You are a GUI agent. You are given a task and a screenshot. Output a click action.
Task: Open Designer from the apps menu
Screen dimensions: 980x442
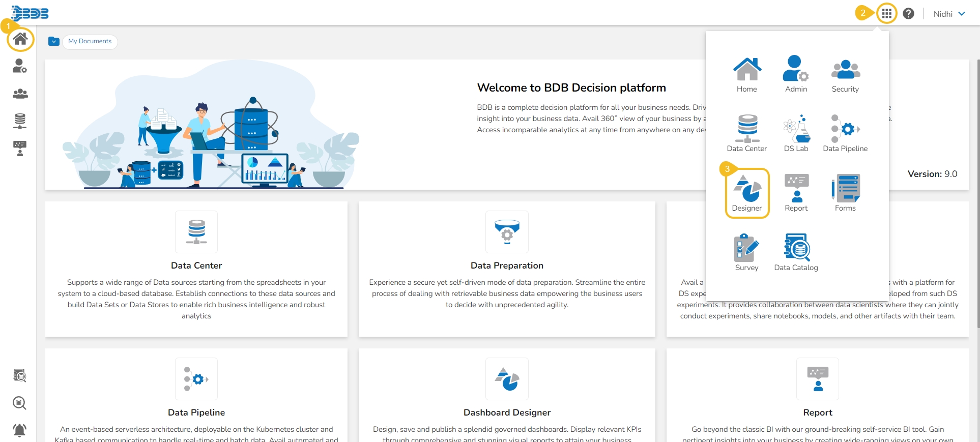(746, 194)
